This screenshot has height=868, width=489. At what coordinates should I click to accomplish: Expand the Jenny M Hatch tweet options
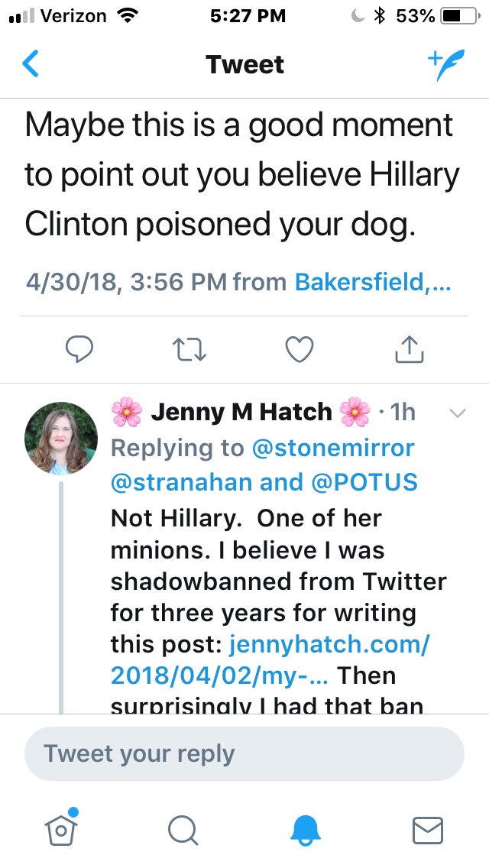tap(458, 413)
